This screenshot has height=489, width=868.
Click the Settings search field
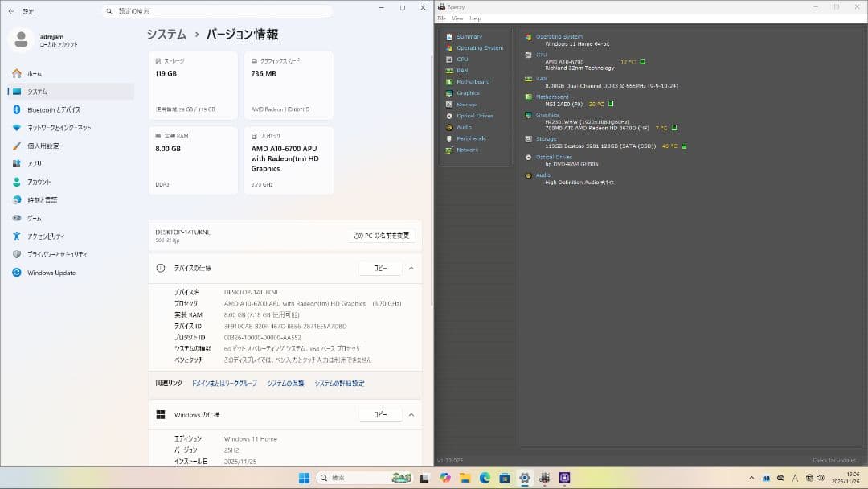point(217,10)
